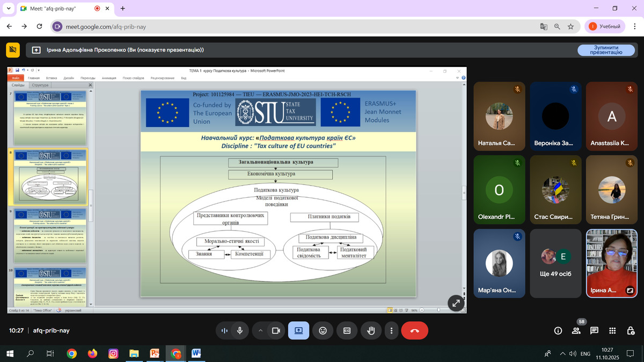
Task: Expand the hidden system tray icons
Action: [562, 353]
